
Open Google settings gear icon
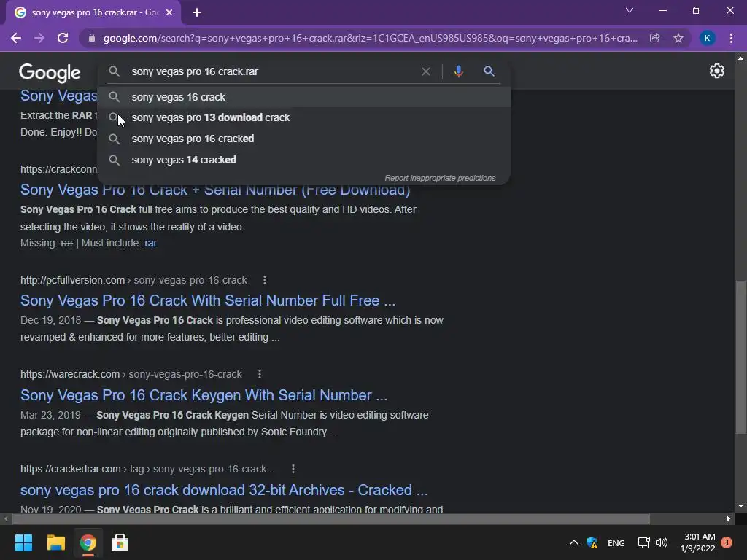tap(716, 71)
